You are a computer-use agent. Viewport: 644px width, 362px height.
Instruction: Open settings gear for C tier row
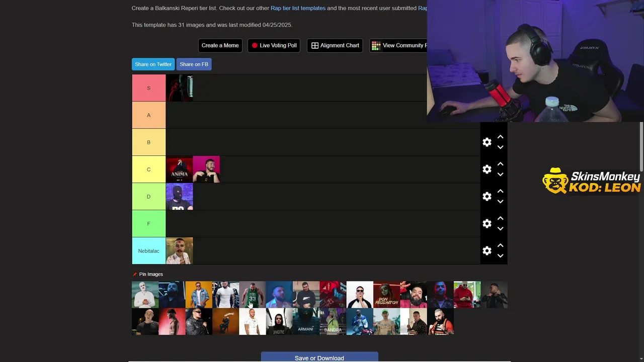pos(487,169)
